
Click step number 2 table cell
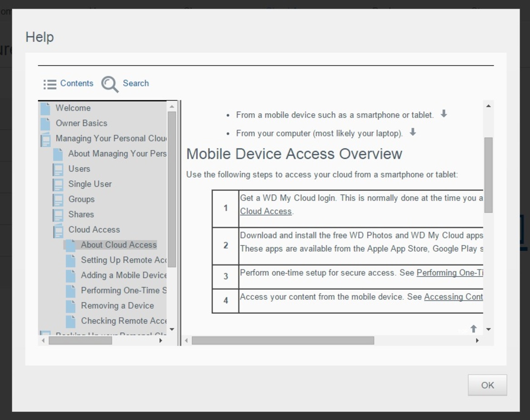pos(225,246)
